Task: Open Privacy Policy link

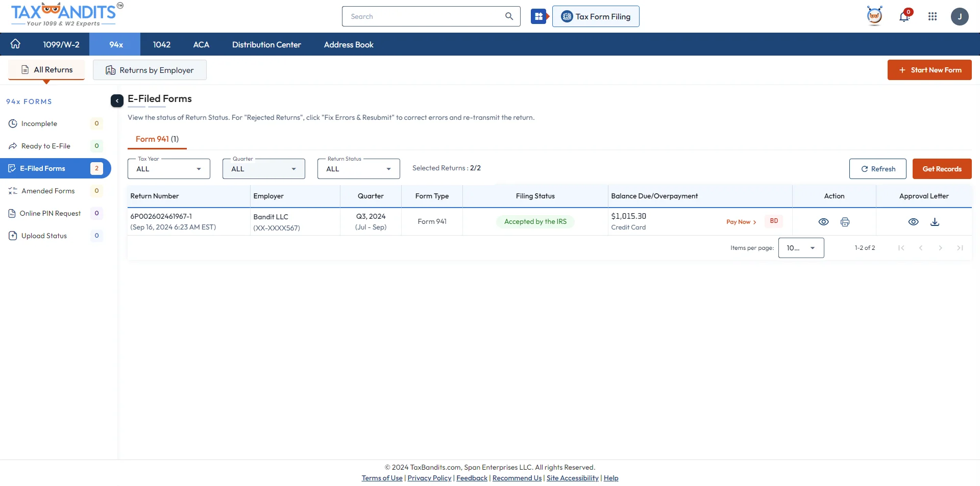Action: pyautogui.click(x=429, y=478)
